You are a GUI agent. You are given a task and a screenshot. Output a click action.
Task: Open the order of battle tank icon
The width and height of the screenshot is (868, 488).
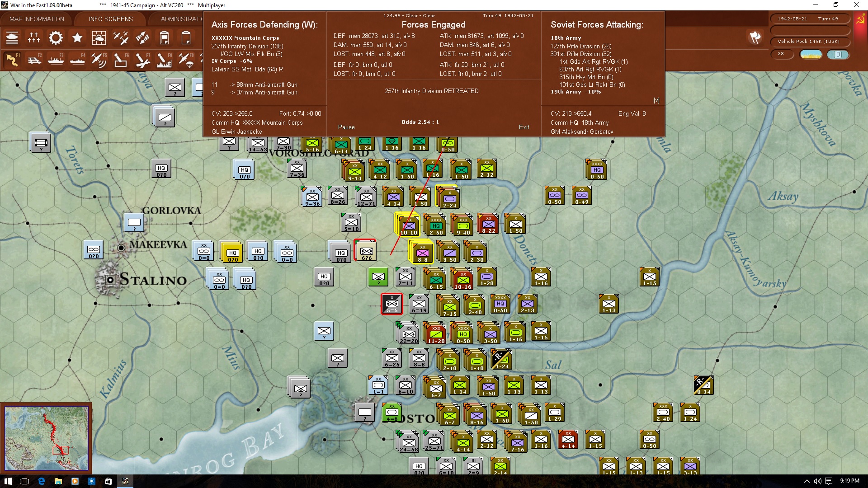[12, 38]
